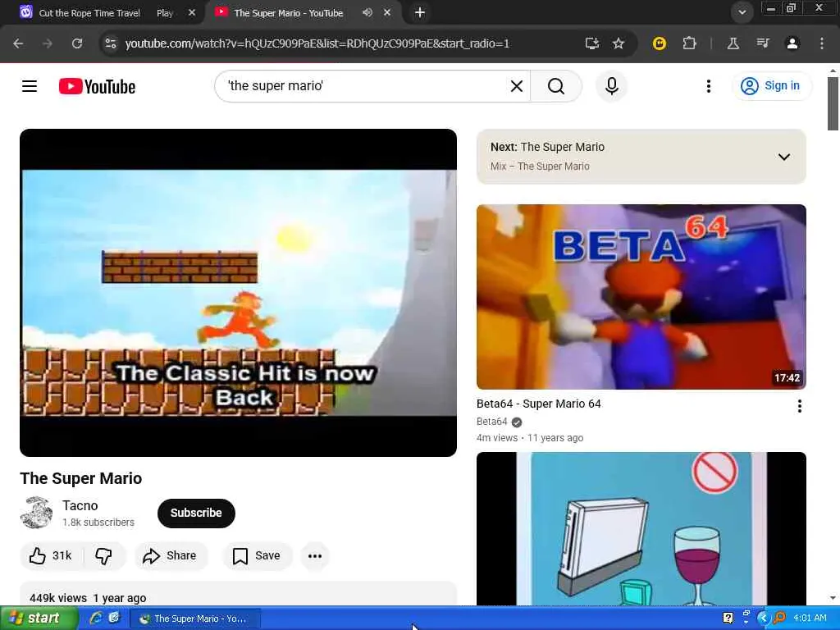Open the browser three-dot menu
840x630 pixels.
[x=822, y=43]
